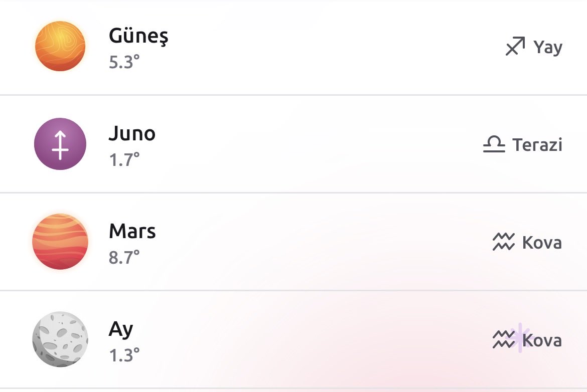
Task: Click the Libra scales glyph beside Terazi
Action: [494, 144]
